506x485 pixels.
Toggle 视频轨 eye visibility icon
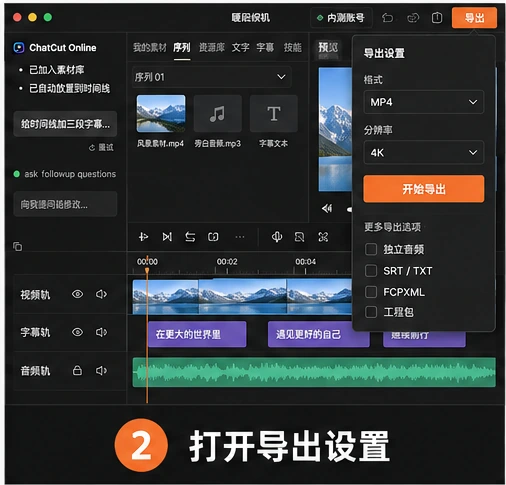77,294
